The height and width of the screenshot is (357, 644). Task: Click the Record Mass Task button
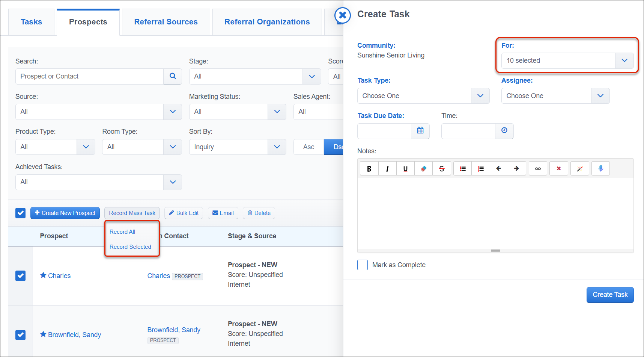[x=132, y=213]
